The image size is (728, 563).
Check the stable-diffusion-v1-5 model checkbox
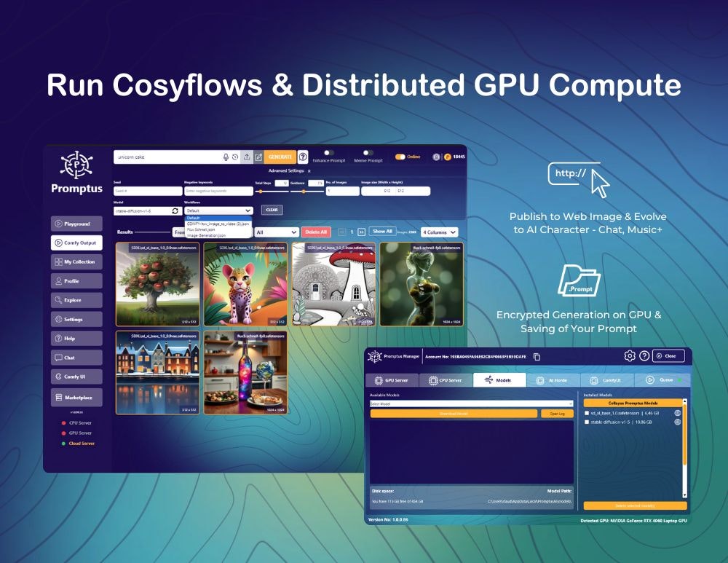(x=587, y=422)
